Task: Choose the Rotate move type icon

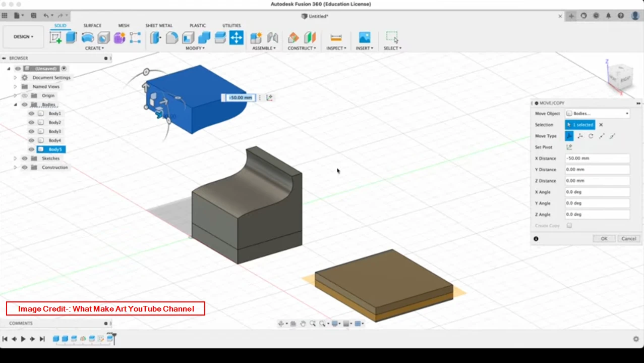Action: point(591,136)
